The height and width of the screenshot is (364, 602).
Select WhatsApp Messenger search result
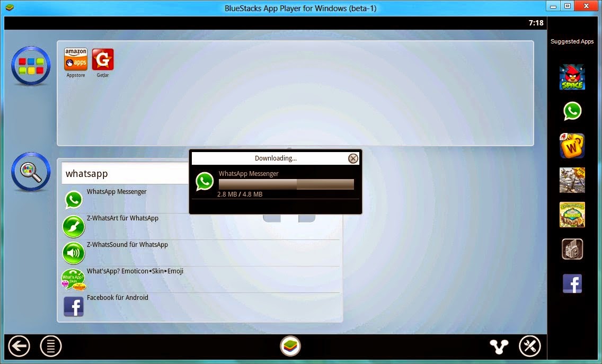[x=200, y=200]
